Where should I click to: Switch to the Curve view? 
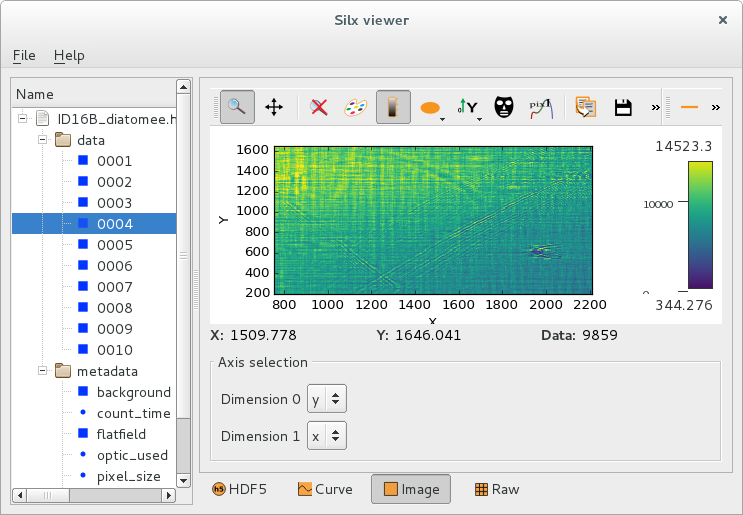325,489
